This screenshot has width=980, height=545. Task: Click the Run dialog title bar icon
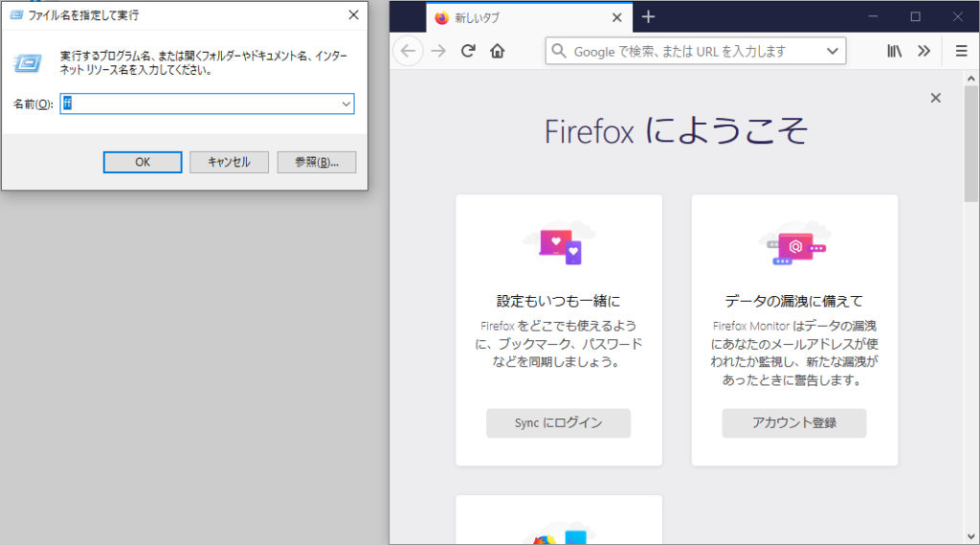pyautogui.click(x=16, y=15)
